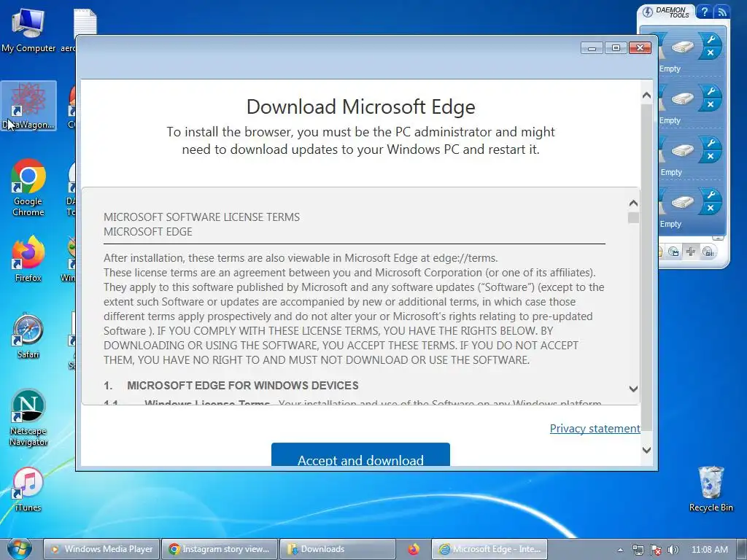Click license terms scroll down arrow
747x560 pixels.
[633, 389]
